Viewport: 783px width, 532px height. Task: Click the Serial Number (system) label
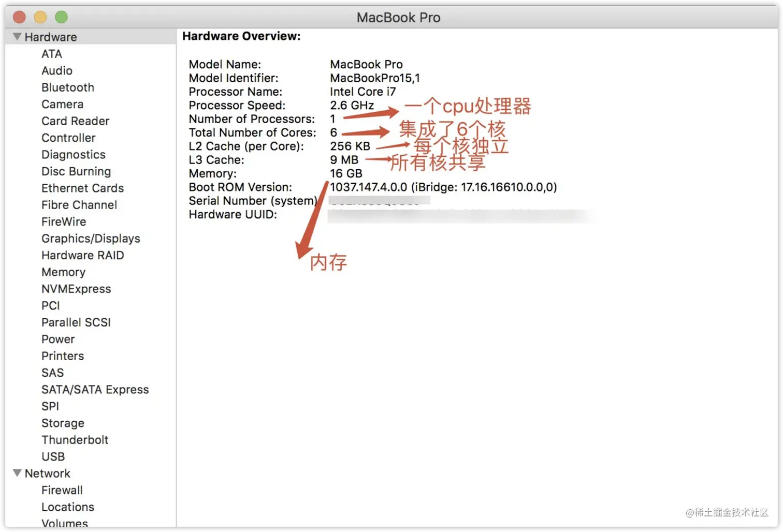[253, 201]
